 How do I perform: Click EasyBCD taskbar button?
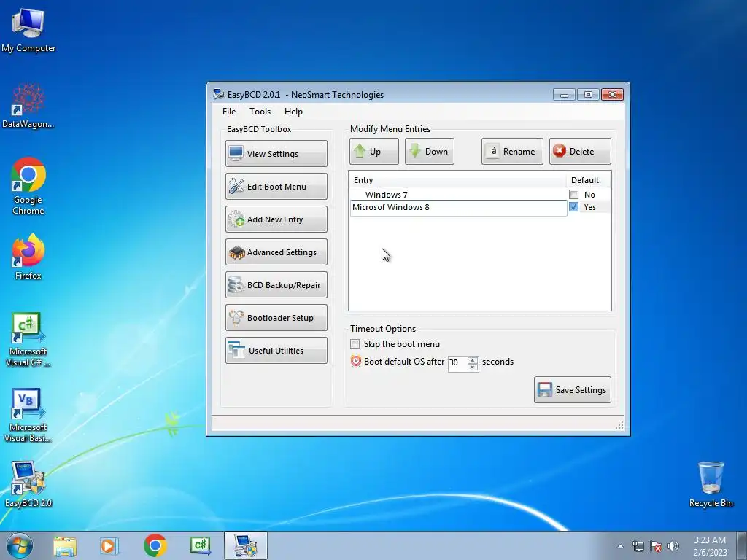246,545
